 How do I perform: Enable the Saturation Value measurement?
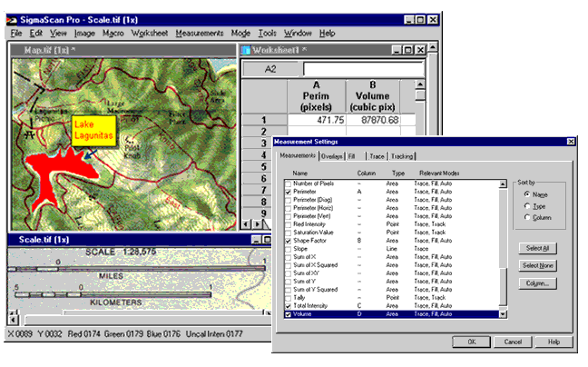point(288,233)
